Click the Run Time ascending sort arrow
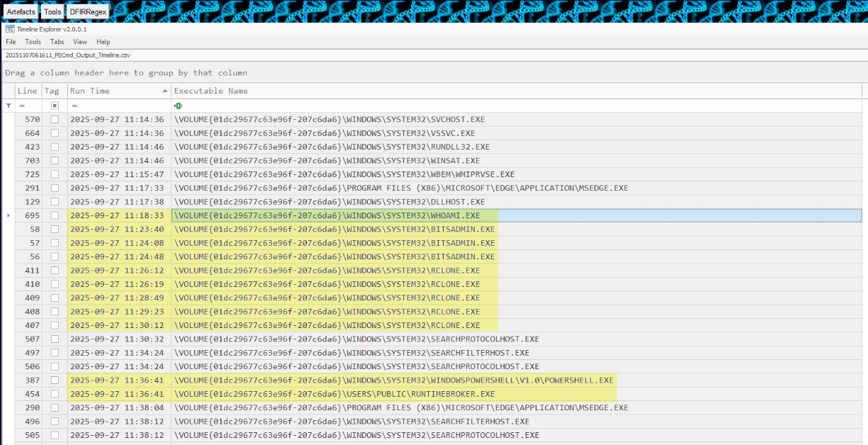Viewport: 868px width, 445px height. coord(165,91)
